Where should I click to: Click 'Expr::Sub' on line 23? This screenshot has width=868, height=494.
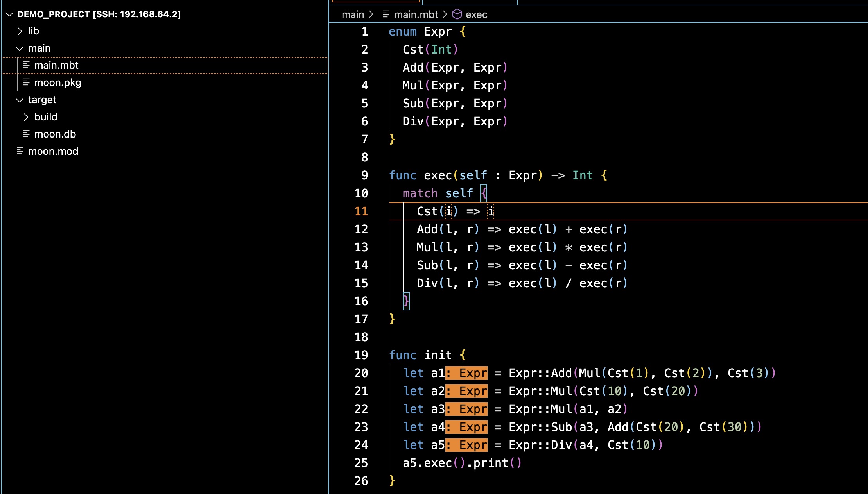[540, 427]
